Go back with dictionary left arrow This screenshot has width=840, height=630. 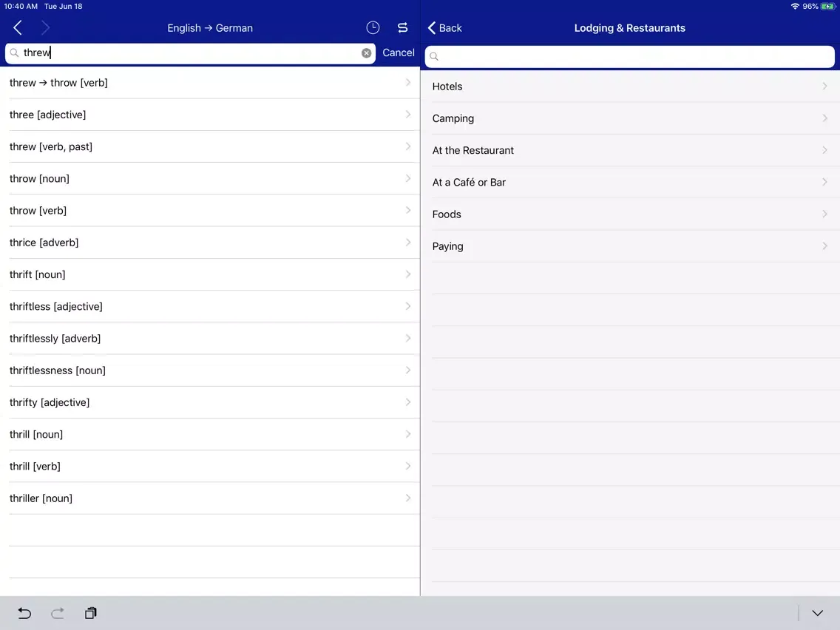coord(18,28)
